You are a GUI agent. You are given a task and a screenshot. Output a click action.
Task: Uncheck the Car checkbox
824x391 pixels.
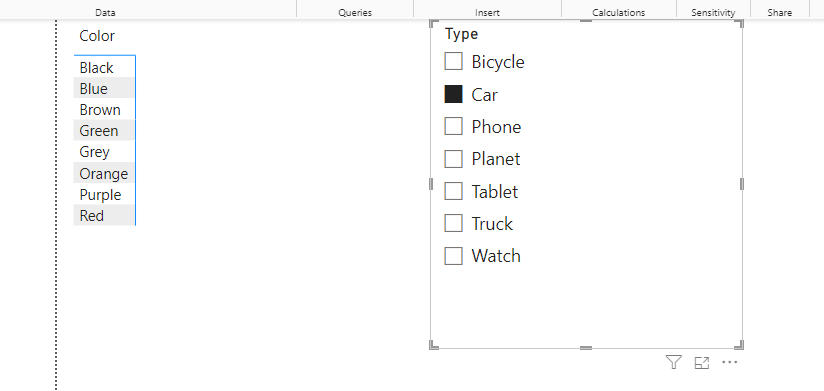[454, 94]
